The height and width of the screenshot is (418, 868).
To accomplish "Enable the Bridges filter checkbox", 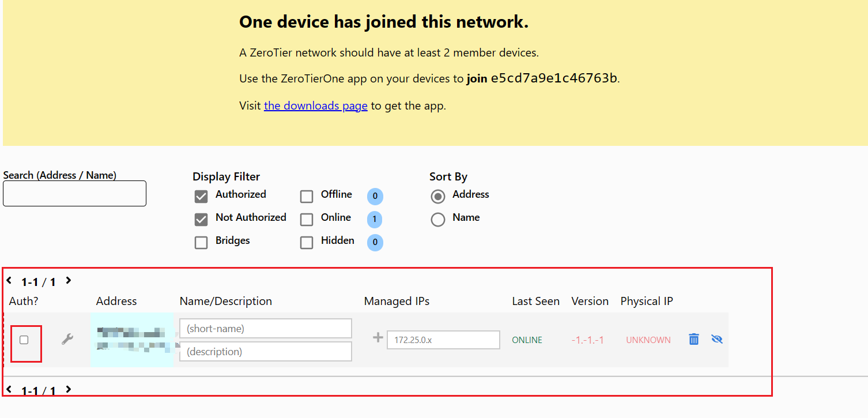I will tap(201, 243).
